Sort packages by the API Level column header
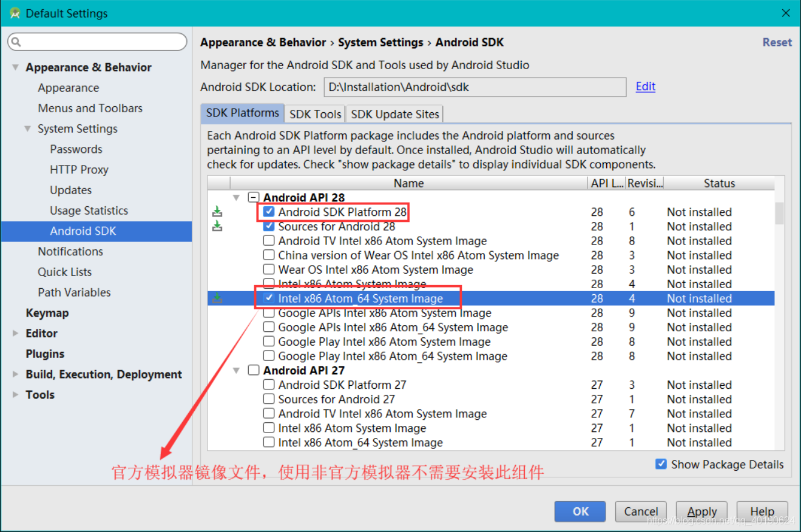This screenshot has height=532, width=801. tap(607, 183)
